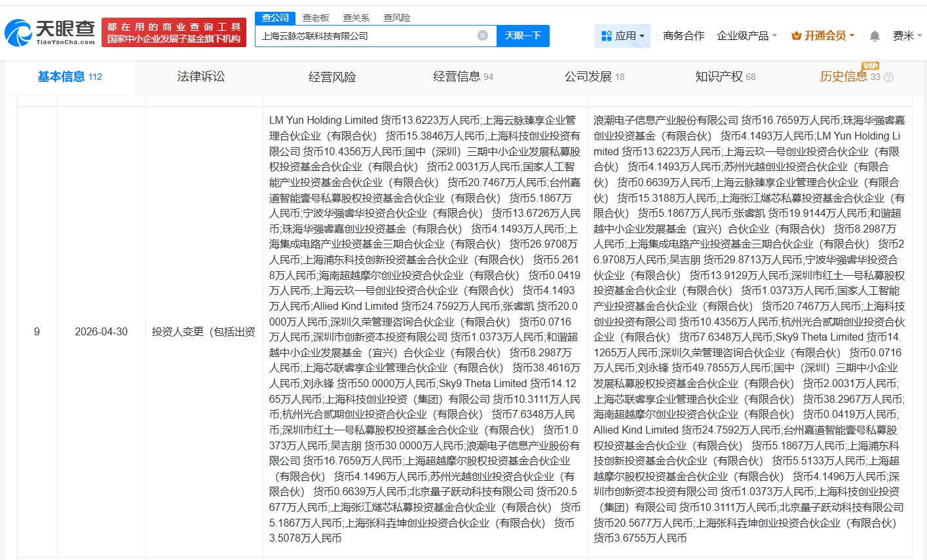Open the notification bell
Viewport: 927px width, 560px height.
pyautogui.click(x=875, y=36)
